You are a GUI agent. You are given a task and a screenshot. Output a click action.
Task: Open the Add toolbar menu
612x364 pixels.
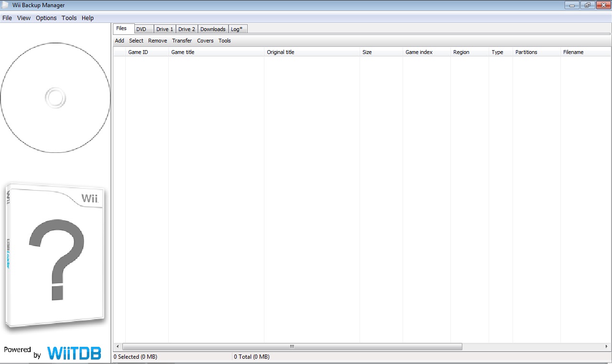pyautogui.click(x=120, y=41)
